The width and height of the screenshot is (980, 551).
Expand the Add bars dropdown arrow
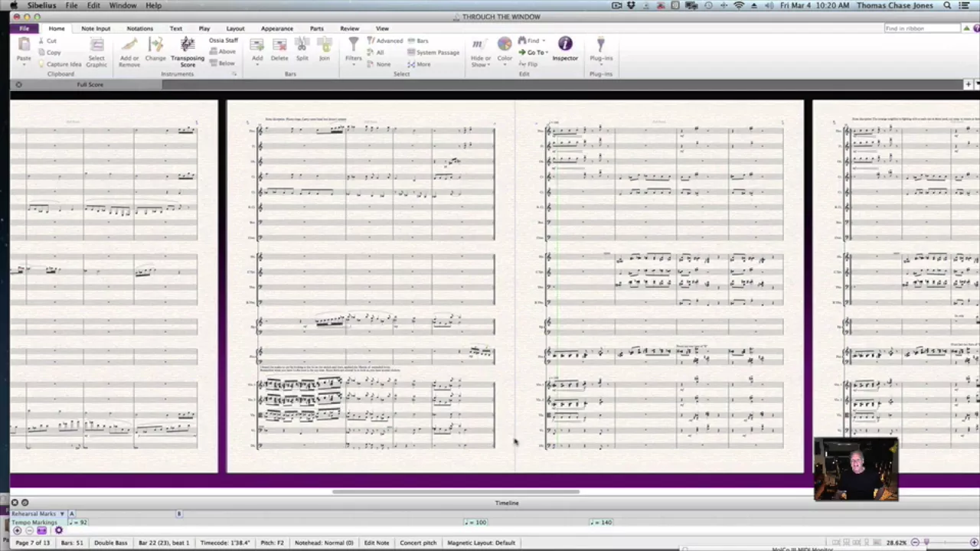[x=257, y=64]
